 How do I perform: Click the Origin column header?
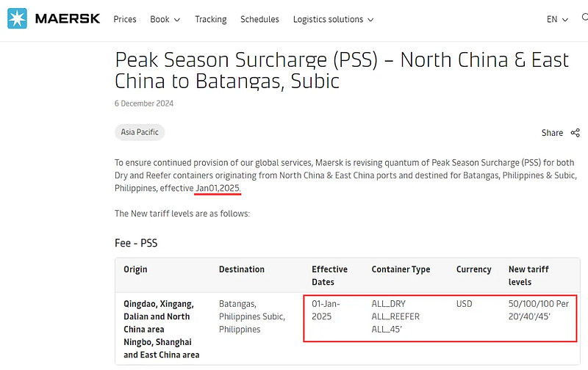tap(135, 269)
